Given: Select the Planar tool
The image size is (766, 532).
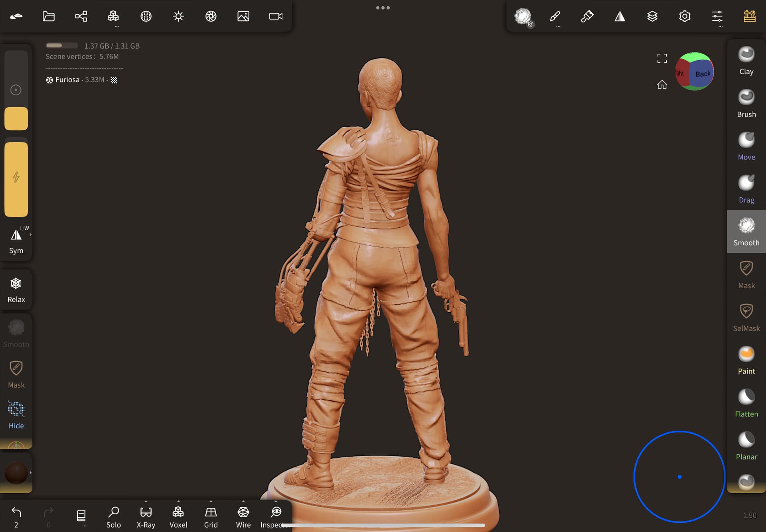Looking at the screenshot, I should pos(746,446).
